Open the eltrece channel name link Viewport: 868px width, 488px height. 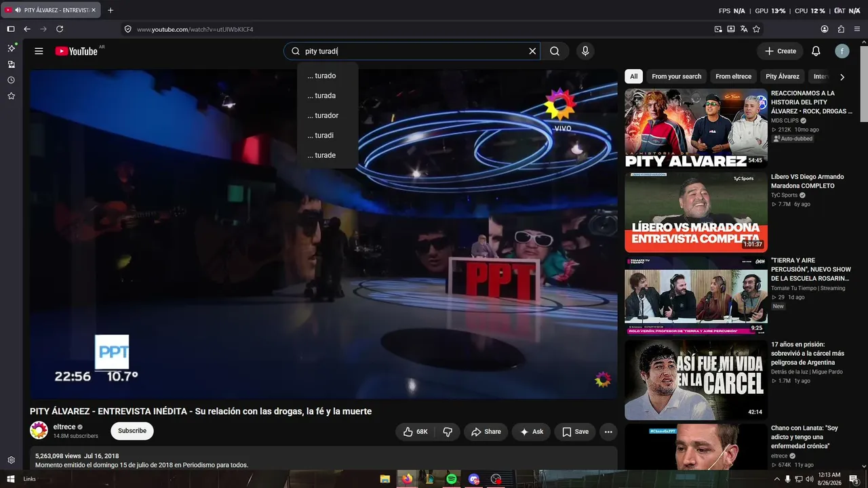click(x=64, y=427)
